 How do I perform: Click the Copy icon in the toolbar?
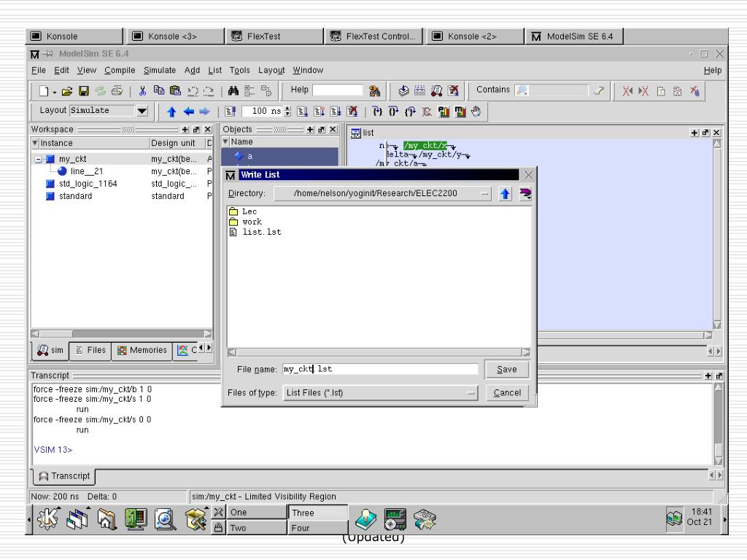[158, 90]
